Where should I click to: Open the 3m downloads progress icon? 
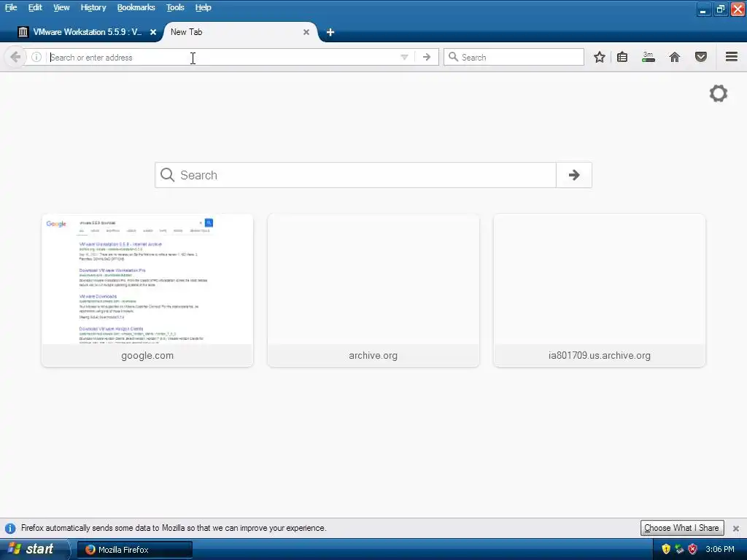pos(648,57)
